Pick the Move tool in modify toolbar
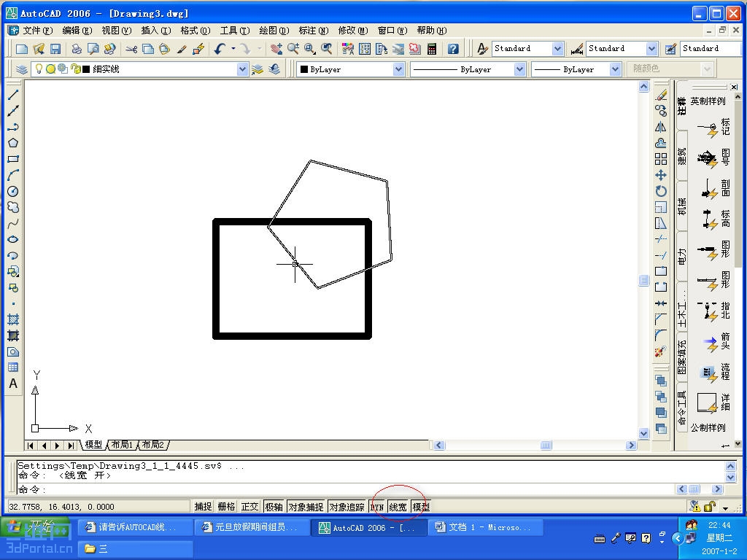Screen dimensions: 747x560 661,175
